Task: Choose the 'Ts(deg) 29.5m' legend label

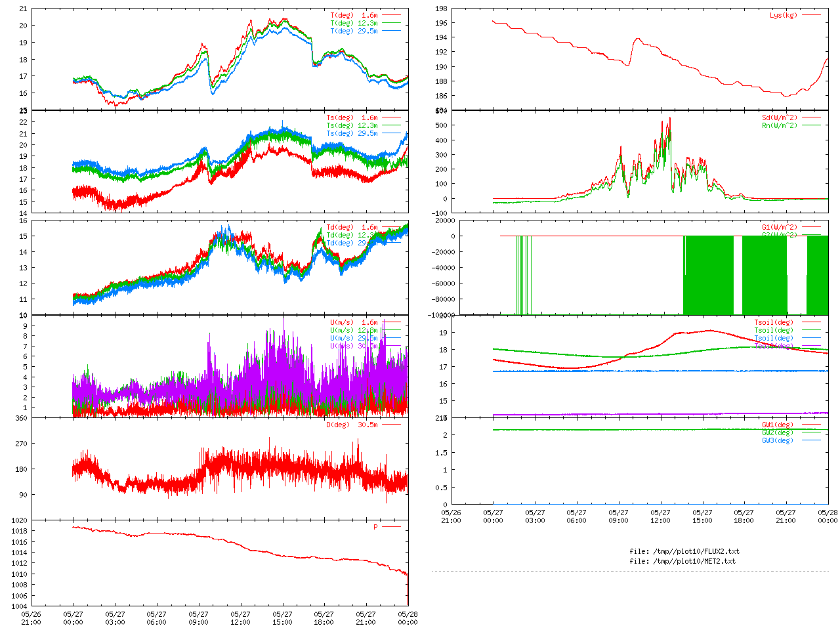Action: tap(352, 134)
